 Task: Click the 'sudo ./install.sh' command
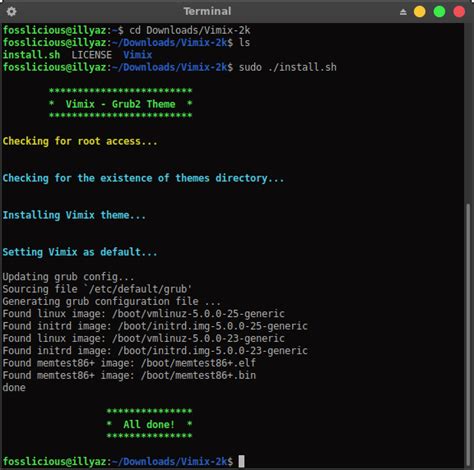coord(288,67)
